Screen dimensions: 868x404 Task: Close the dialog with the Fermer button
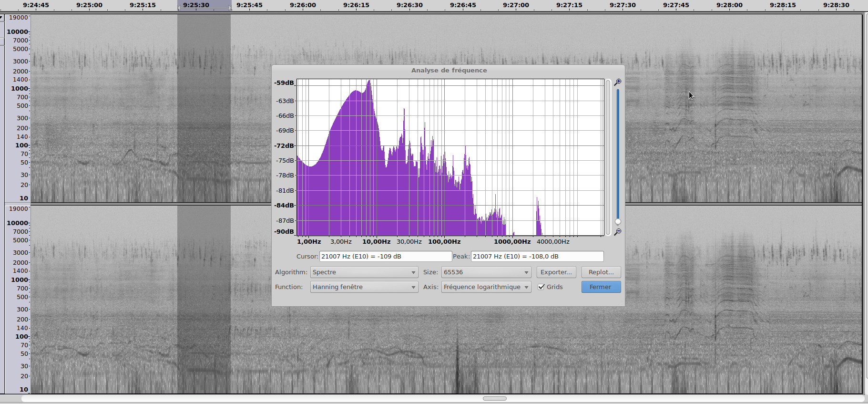[x=601, y=287]
